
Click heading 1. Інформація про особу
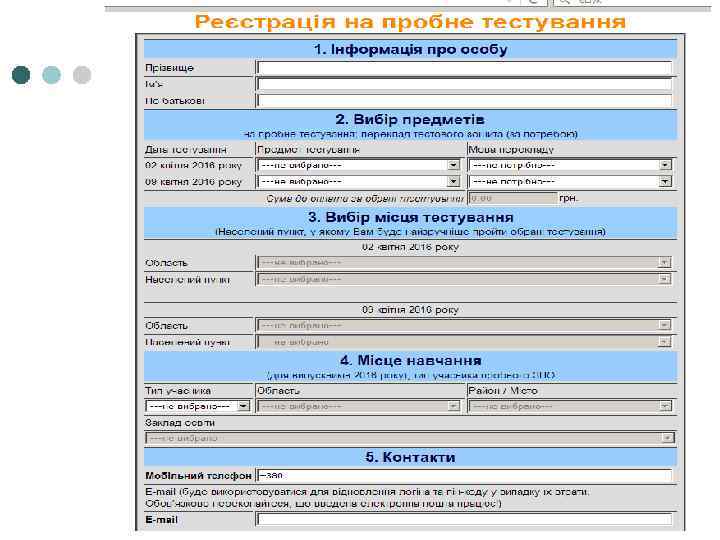pos(410,49)
